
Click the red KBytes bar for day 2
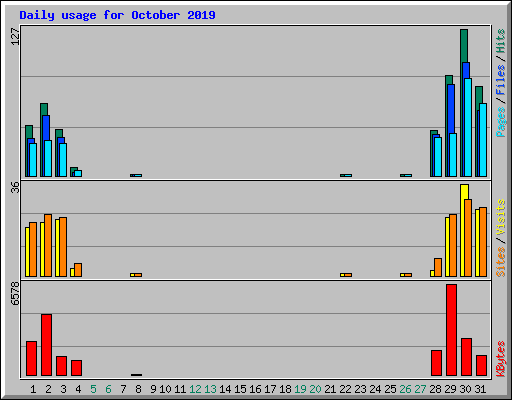pos(46,345)
